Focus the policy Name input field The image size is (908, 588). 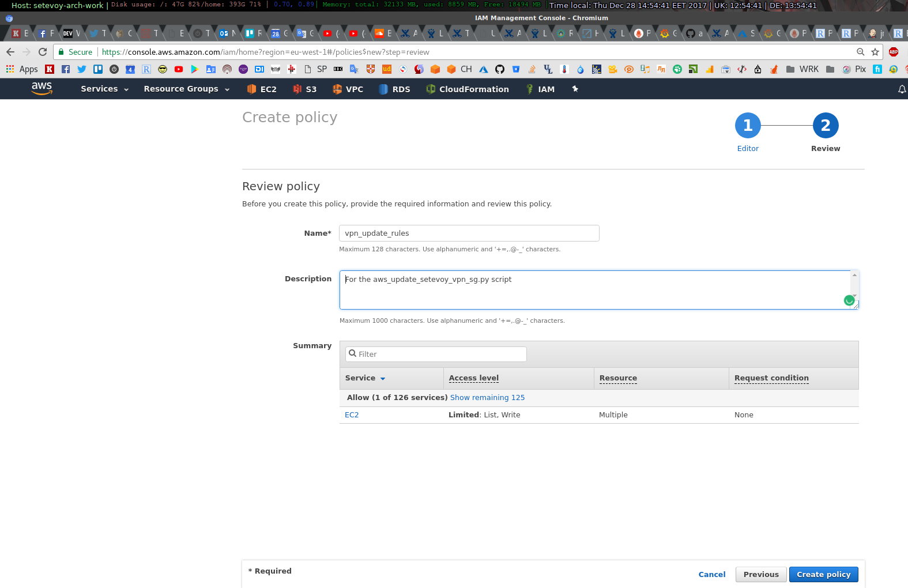click(x=469, y=233)
